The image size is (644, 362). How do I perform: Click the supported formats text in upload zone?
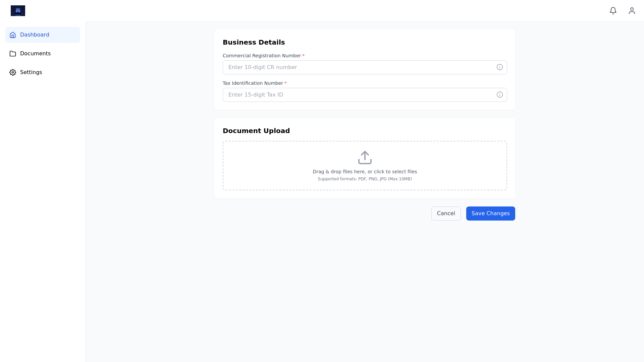365,179
